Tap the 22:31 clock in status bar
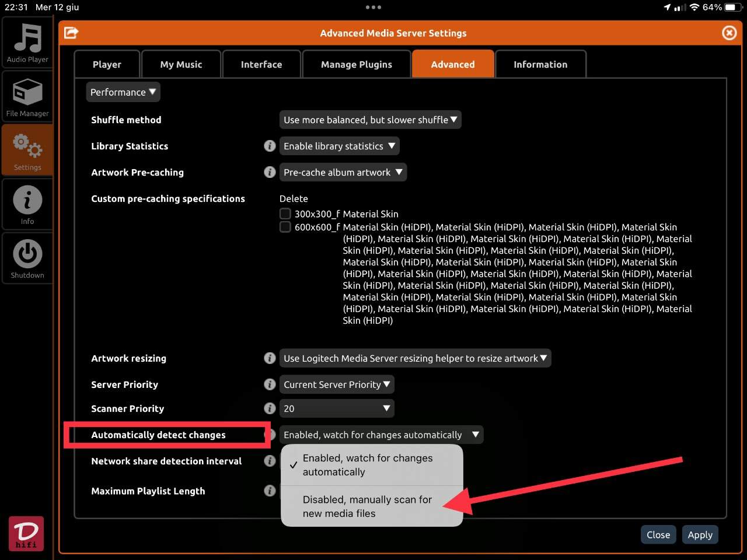Screen dimensions: 747x560 [x=16, y=7]
